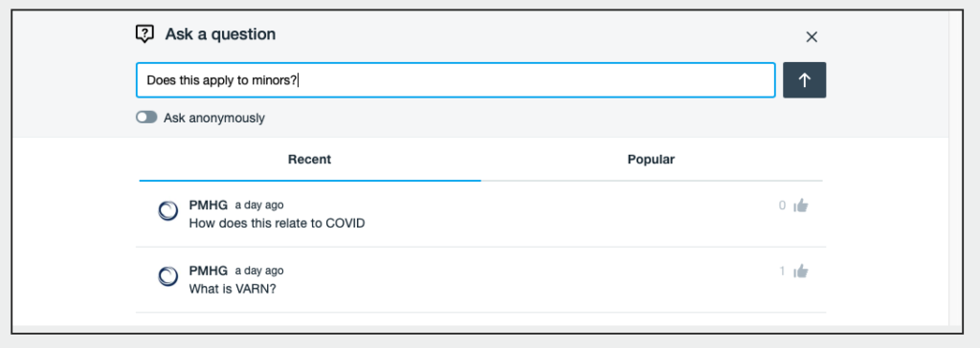Select the Recent tab

[x=309, y=160]
